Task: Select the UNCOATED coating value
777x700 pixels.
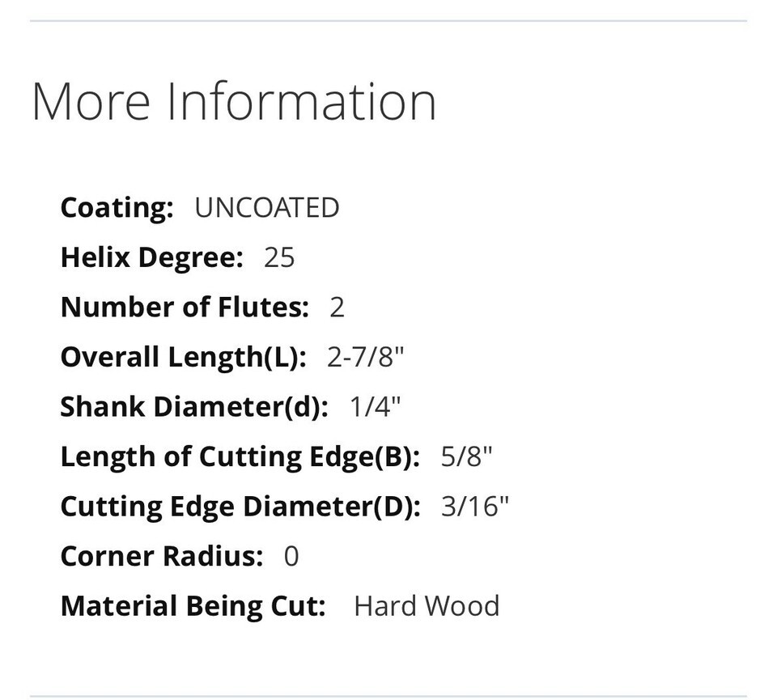Action: point(266,208)
